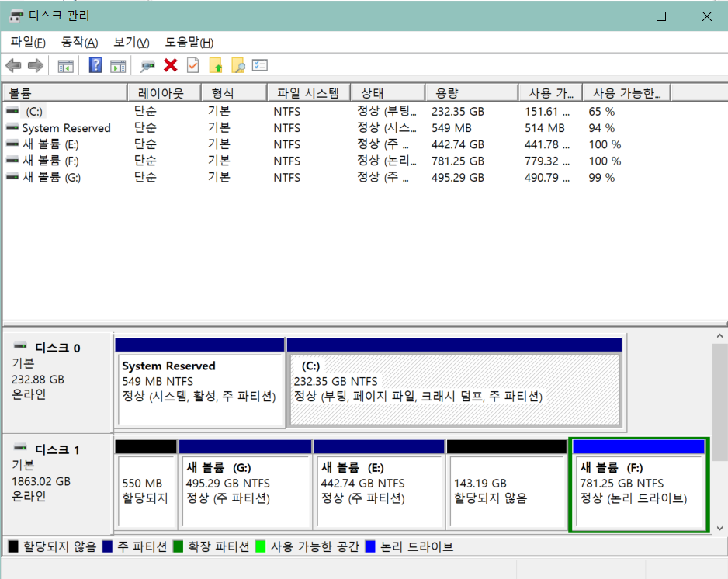Explore the volume via the folder-magnifier icon
Viewport: 728px width, 579px height.
click(237, 65)
